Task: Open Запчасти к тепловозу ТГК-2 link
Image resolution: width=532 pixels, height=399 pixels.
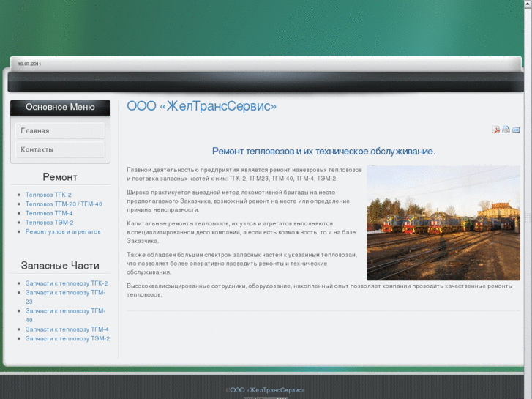Action: [x=67, y=283]
